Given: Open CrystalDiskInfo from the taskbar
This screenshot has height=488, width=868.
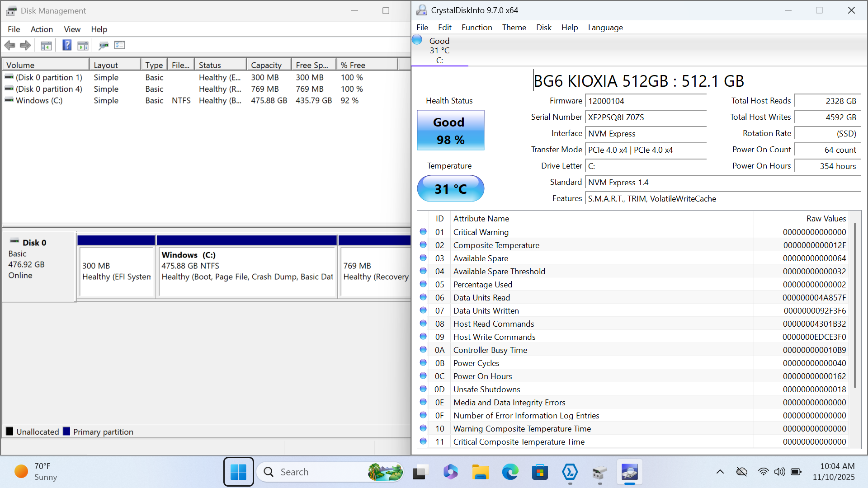Looking at the screenshot, I should tap(629, 472).
